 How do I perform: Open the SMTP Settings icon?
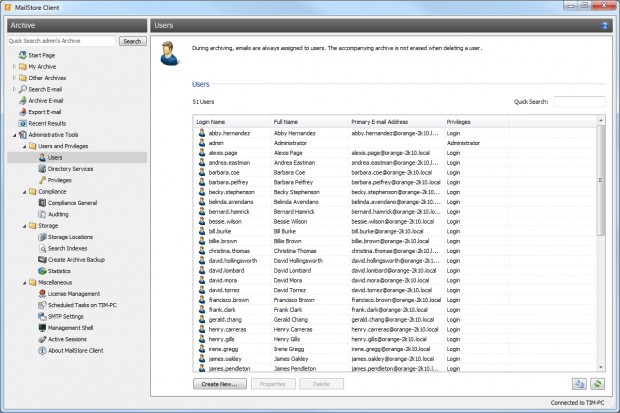point(42,316)
